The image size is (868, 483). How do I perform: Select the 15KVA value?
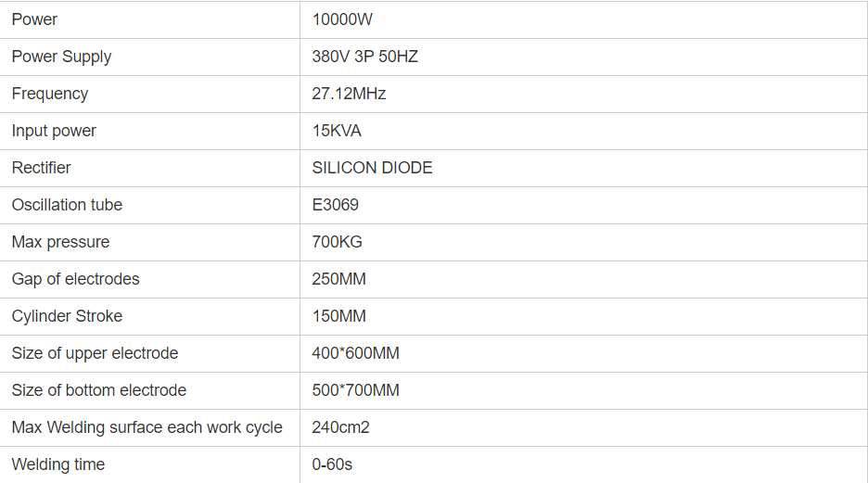337,131
